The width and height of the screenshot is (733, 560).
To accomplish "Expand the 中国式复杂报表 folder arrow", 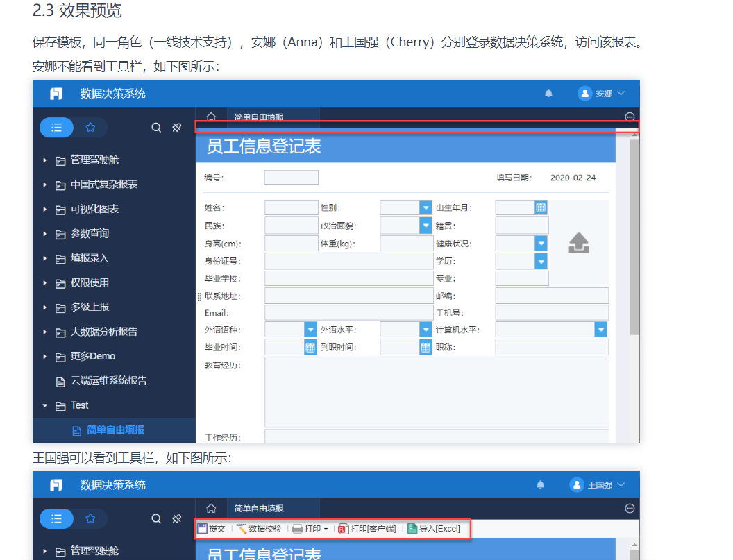I will click(x=45, y=185).
